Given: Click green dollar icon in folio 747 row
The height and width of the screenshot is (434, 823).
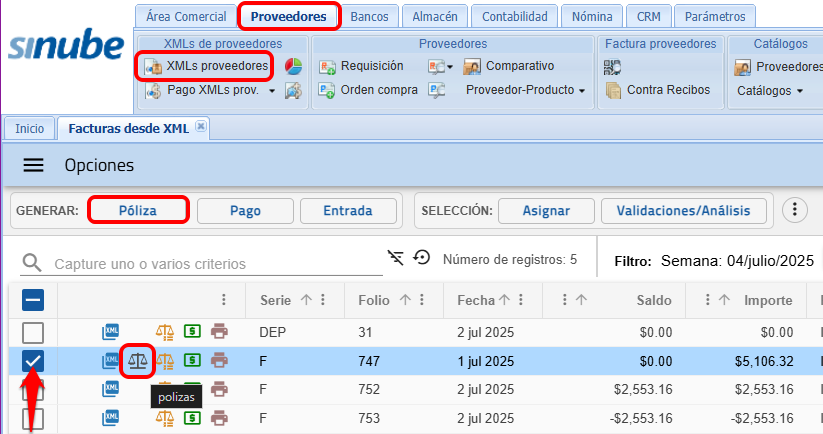Looking at the screenshot, I should (x=192, y=360).
